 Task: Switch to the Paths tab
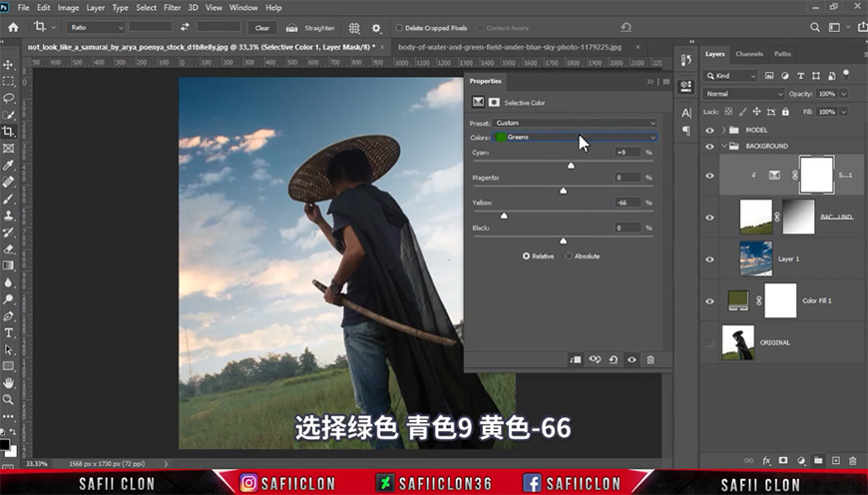(x=782, y=54)
